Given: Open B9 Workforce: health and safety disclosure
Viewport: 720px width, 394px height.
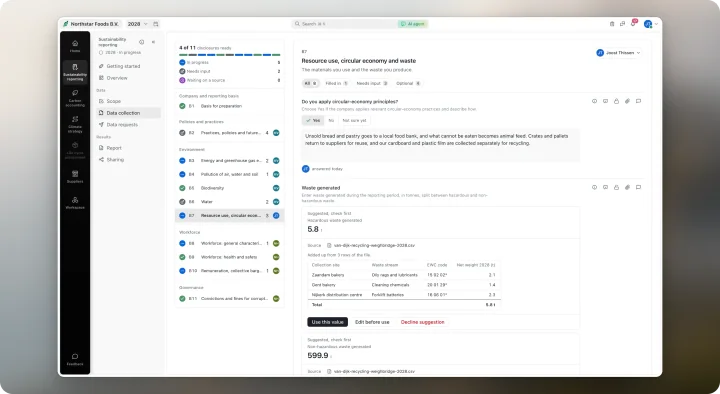Looking at the screenshot, I should tap(229, 257).
